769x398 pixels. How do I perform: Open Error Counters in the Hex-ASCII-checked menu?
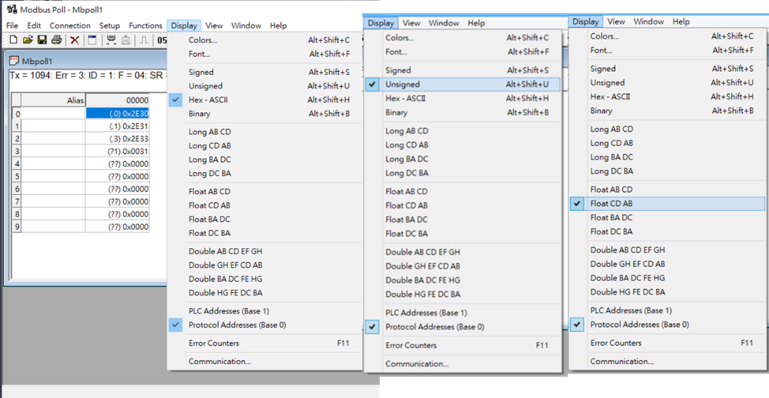[264, 343]
